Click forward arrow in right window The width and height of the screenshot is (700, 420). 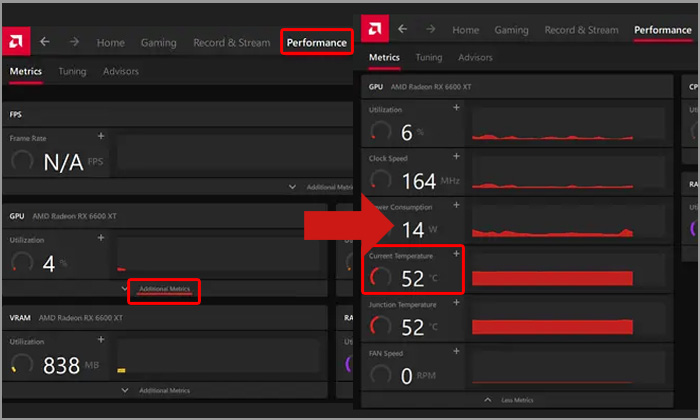click(430, 29)
